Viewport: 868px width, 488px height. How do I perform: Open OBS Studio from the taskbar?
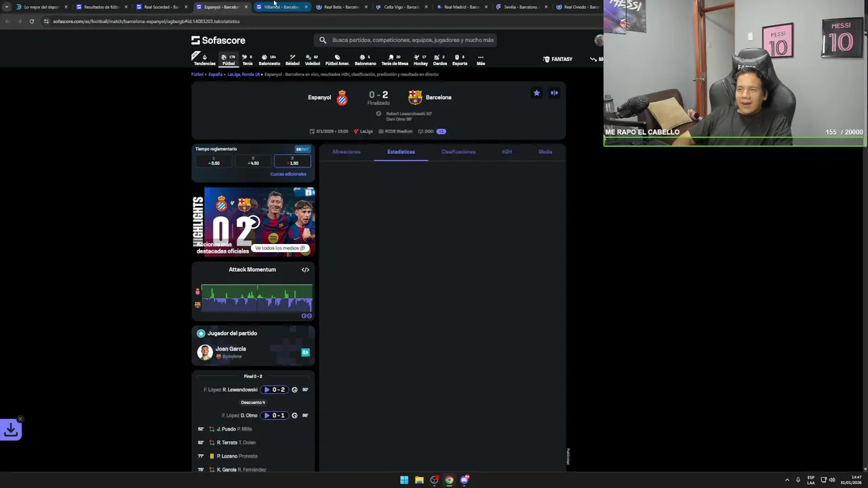[434, 480]
